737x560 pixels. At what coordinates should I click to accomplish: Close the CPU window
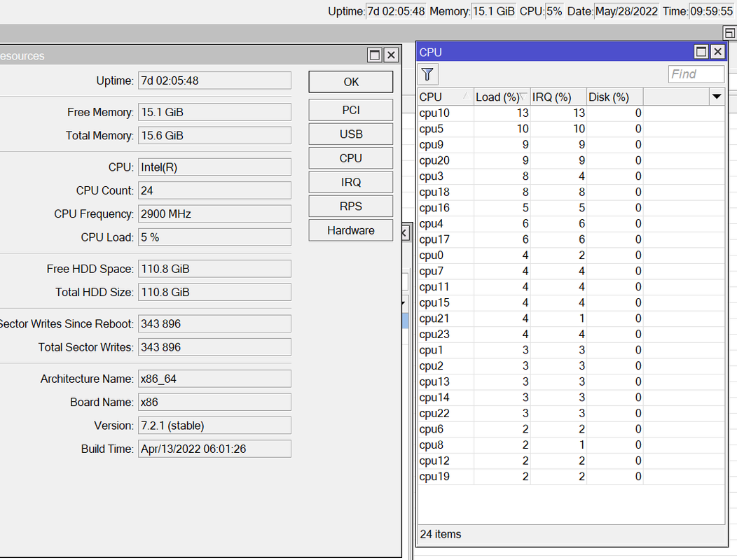[717, 52]
